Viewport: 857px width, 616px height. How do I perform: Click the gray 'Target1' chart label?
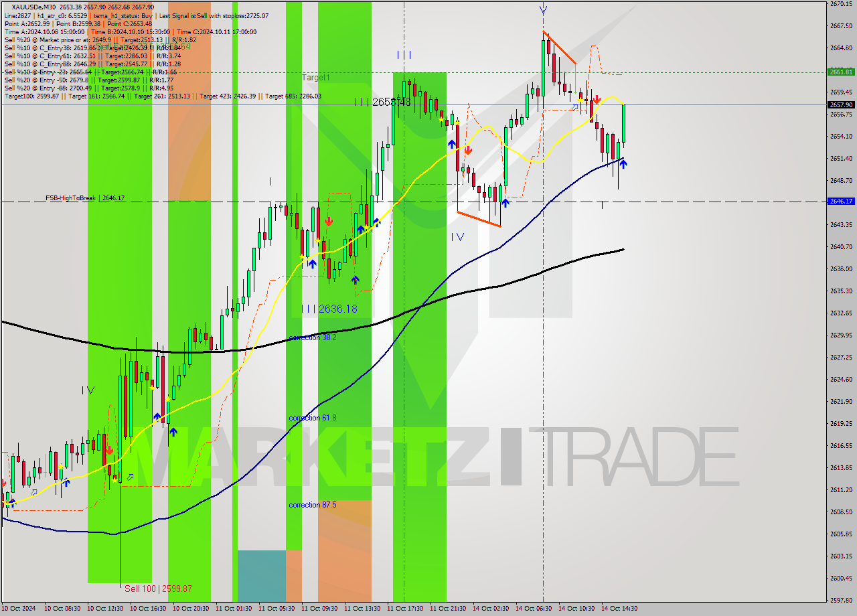click(x=316, y=78)
